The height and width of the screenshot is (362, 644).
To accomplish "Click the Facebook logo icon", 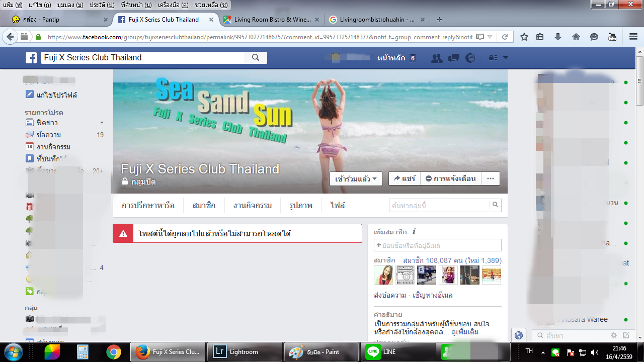I will 31,58.
